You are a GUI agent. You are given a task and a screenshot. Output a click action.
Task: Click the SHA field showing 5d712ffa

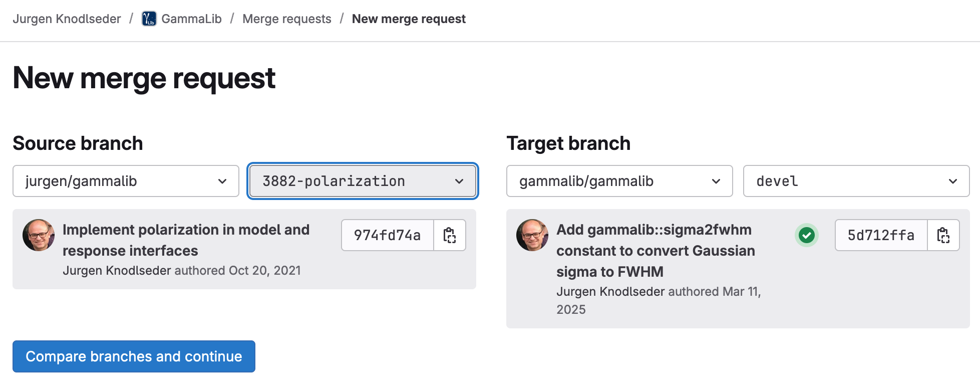point(881,235)
